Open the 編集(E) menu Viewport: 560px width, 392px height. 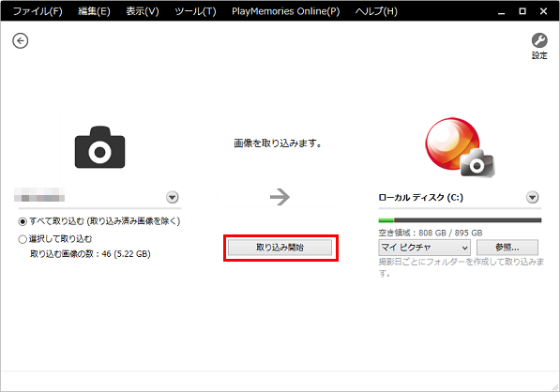pyautogui.click(x=95, y=11)
